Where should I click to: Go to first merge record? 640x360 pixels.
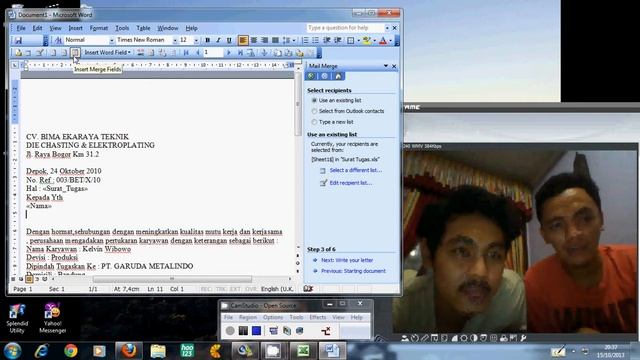(x=186, y=53)
